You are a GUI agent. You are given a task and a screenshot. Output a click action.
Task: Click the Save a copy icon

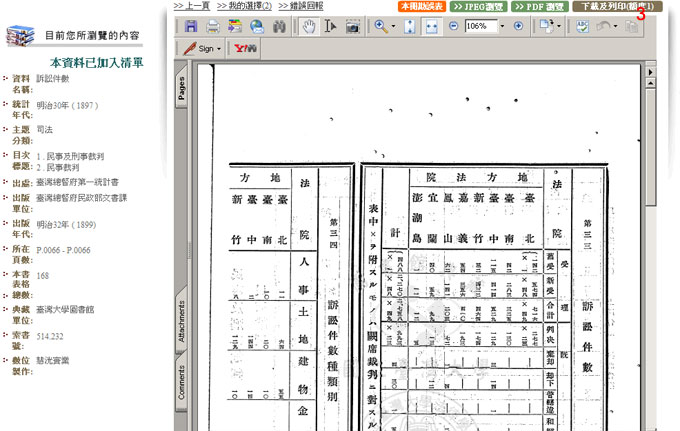pyautogui.click(x=190, y=26)
